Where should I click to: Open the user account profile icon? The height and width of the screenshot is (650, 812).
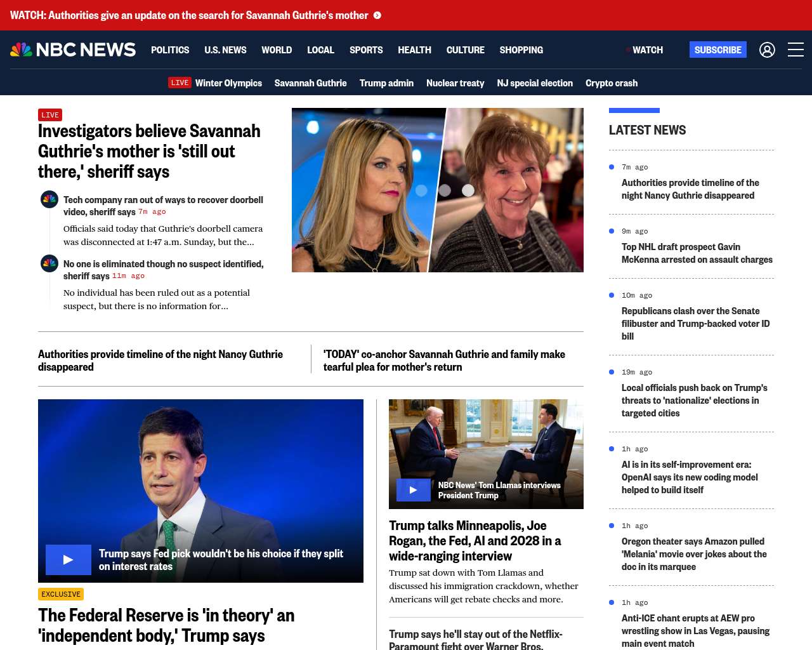click(767, 50)
